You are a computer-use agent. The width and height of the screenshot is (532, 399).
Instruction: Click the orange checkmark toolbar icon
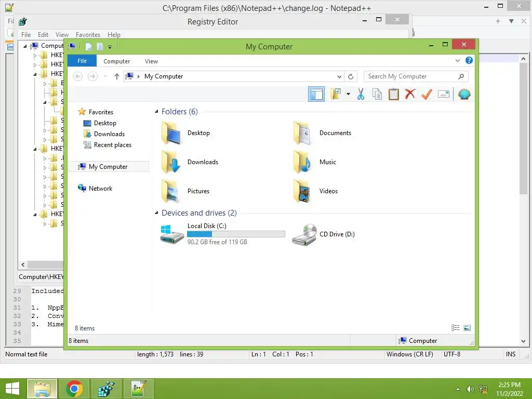[427, 94]
